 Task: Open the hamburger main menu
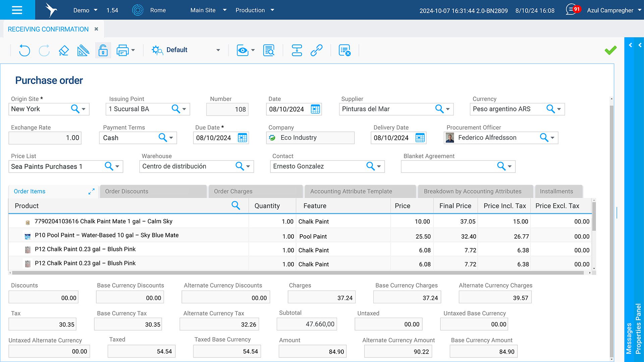click(17, 10)
